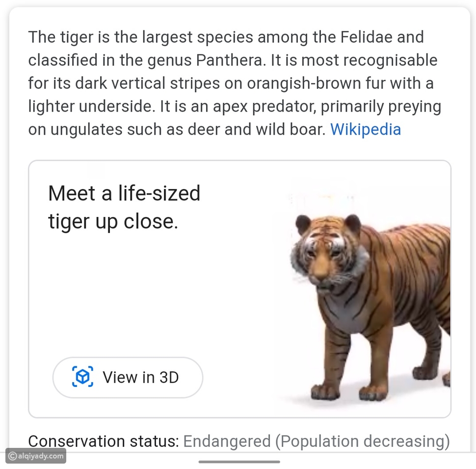Tap the "Meet a life-sized tiger" heading

point(125,207)
